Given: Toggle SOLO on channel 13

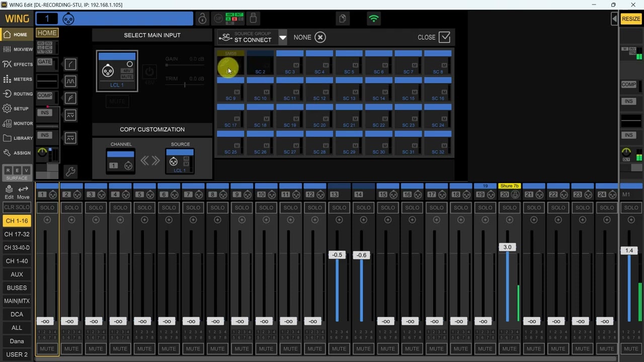Looking at the screenshot, I should 339,208.
